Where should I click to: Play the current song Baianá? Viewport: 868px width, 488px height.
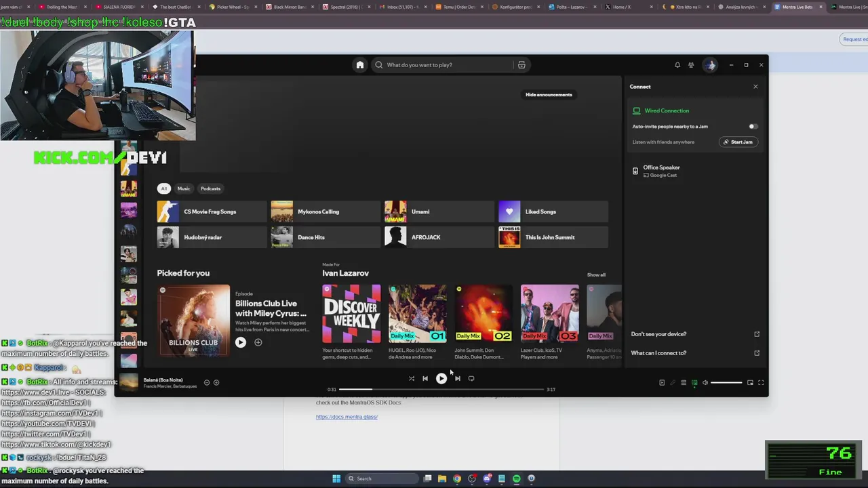pyautogui.click(x=441, y=379)
